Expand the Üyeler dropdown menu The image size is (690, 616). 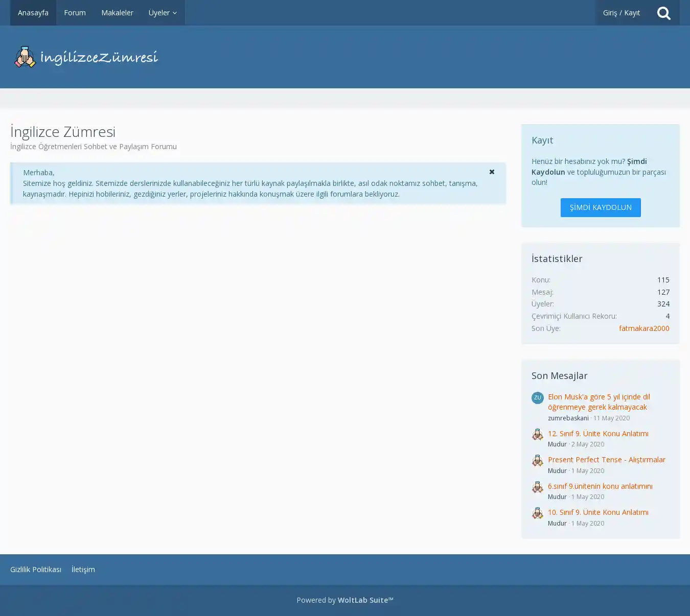(x=163, y=13)
